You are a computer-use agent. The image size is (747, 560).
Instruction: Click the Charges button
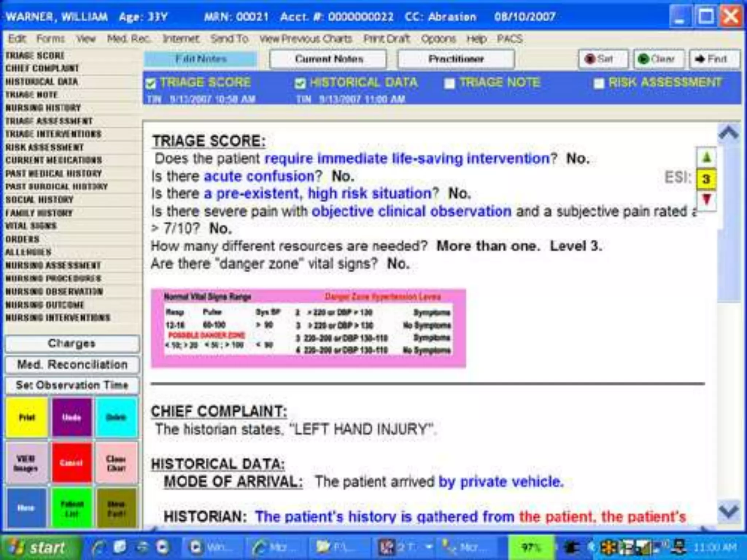tap(72, 343)
